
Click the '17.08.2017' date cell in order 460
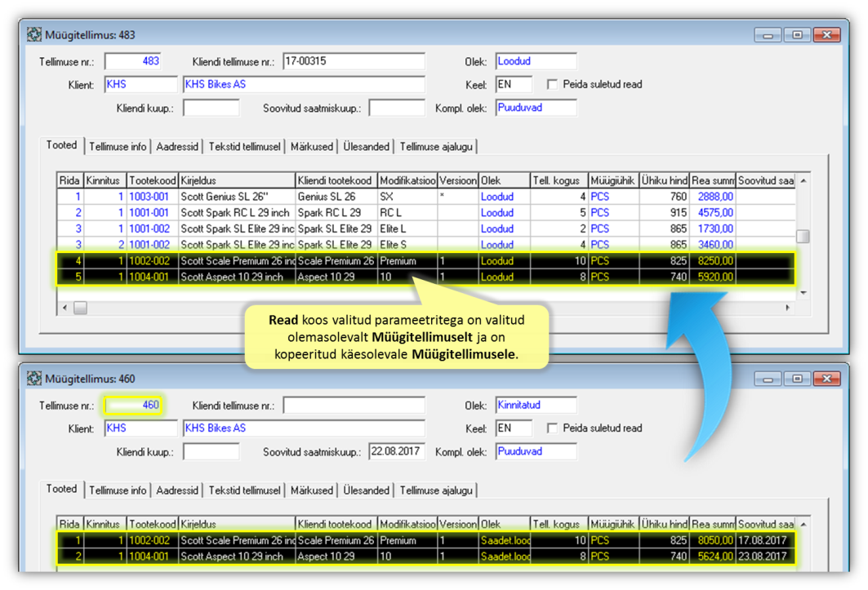tap(766, 540)
